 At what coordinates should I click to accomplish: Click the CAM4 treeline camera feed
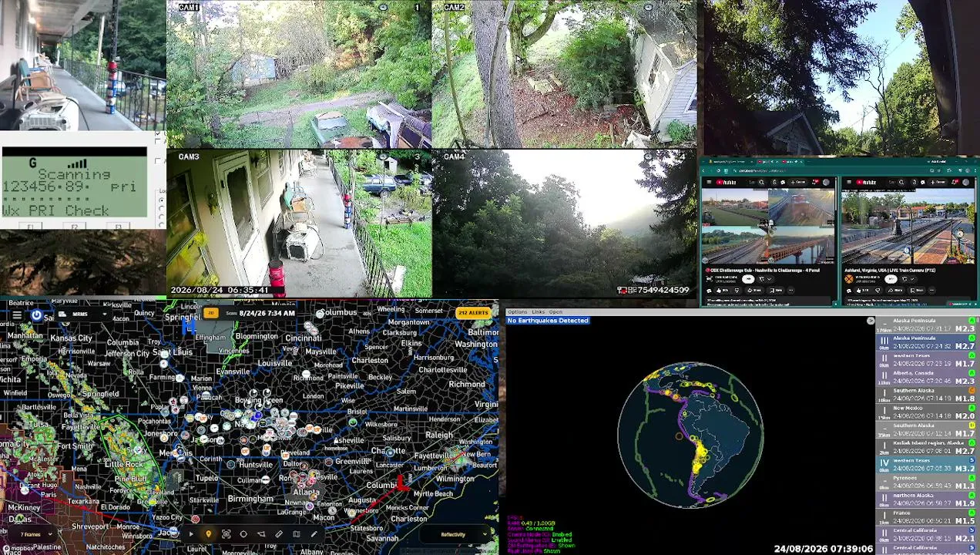point(564,224)
